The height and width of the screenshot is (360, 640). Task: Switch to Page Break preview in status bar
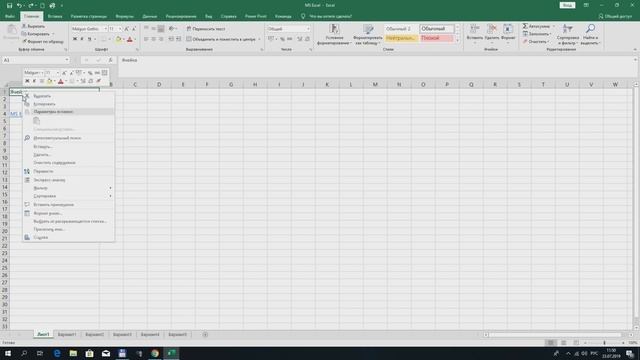576,343
